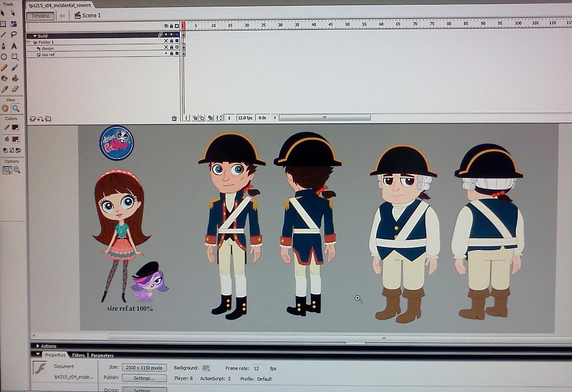This screenshot has height=392, width=572.
Task: Select the Rectangle tool
Action: pyautogui.click(x=14, y=57)
